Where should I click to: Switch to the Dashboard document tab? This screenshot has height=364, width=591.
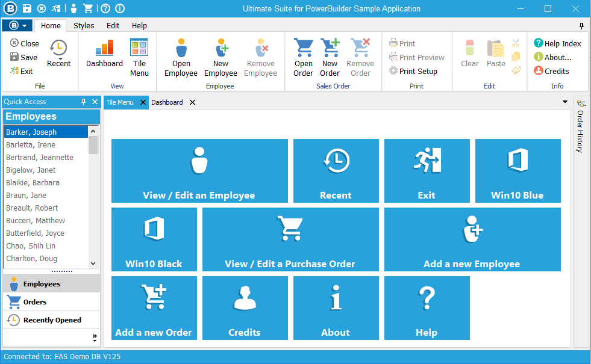pyautogui.click(x=167, y=102)
